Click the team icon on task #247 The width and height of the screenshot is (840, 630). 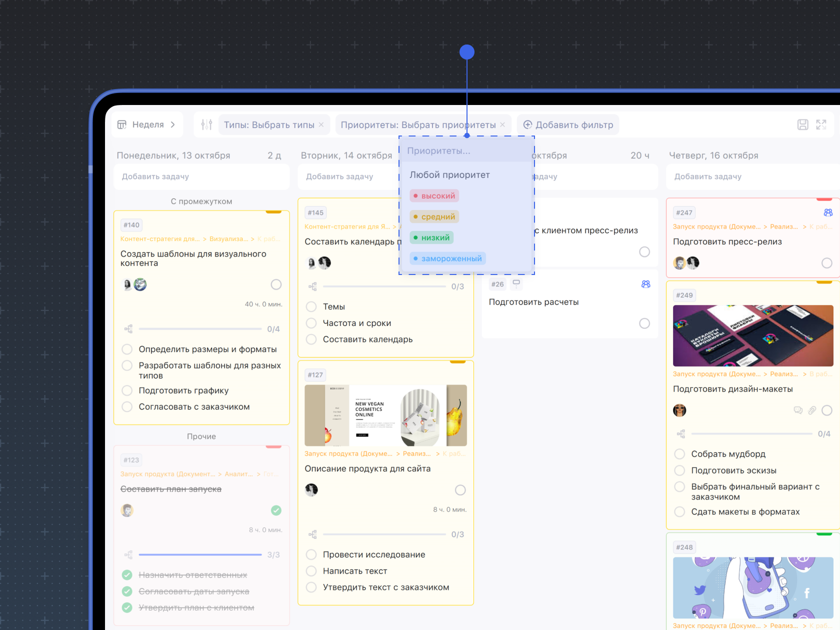pos(828,212)
